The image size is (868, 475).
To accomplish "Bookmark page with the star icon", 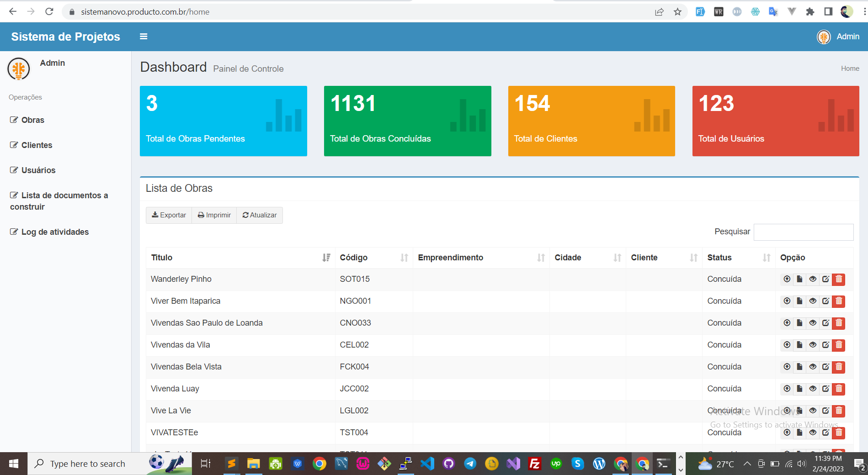I will [677, 12].
